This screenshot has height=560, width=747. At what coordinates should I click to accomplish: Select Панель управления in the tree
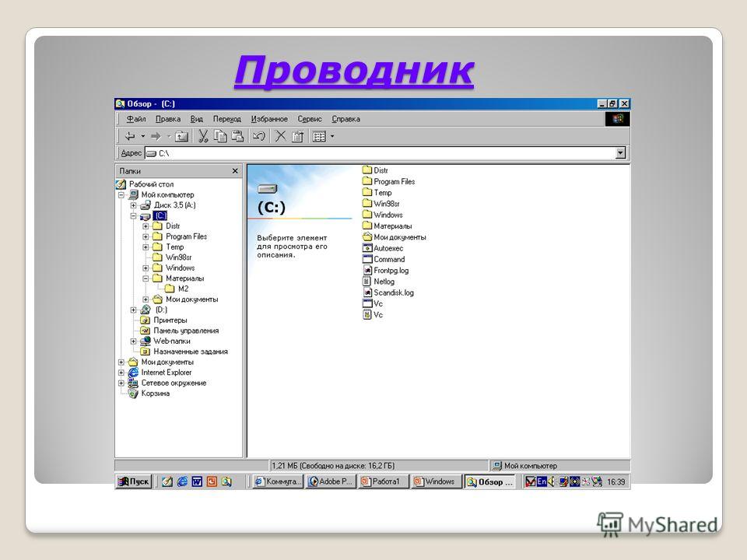click(x=186, y=331)
